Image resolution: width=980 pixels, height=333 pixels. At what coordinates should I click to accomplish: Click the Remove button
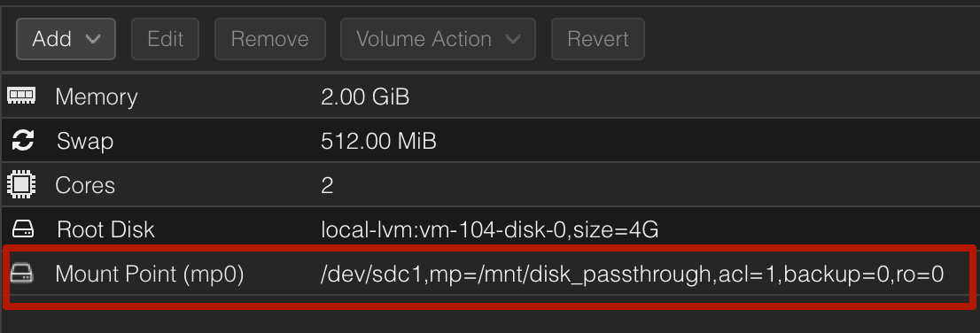click(270, 39)
